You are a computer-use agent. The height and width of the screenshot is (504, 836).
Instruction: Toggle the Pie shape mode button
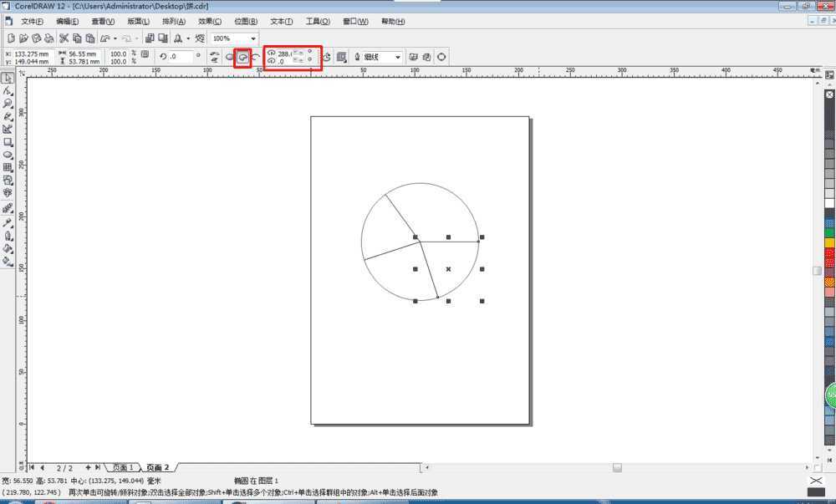pos(243,57)
